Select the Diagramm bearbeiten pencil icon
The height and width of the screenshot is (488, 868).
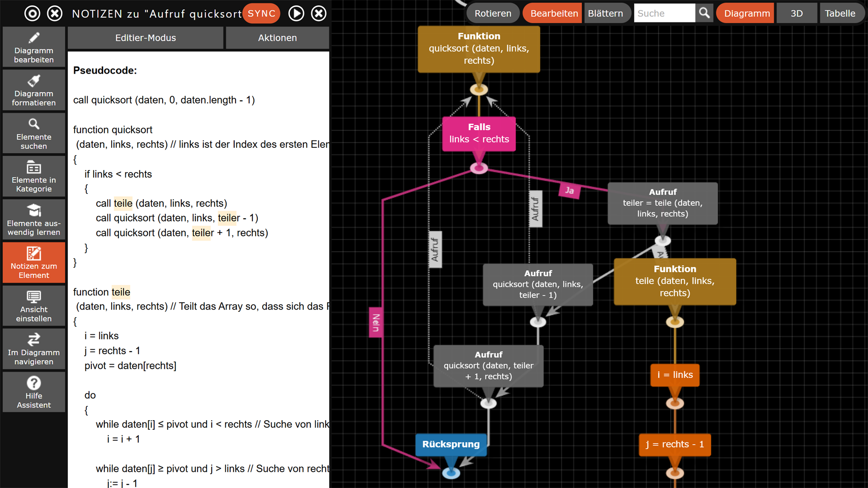(x=33, y=47)
